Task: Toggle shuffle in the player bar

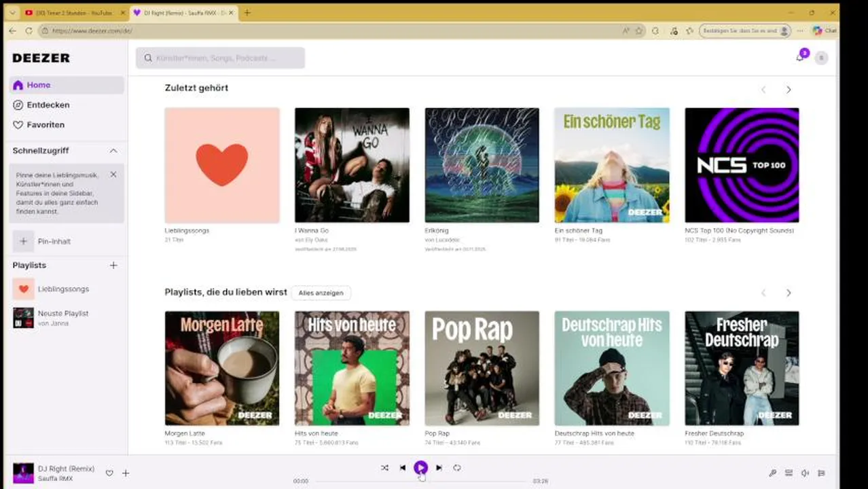Action: tap(384, 467)
